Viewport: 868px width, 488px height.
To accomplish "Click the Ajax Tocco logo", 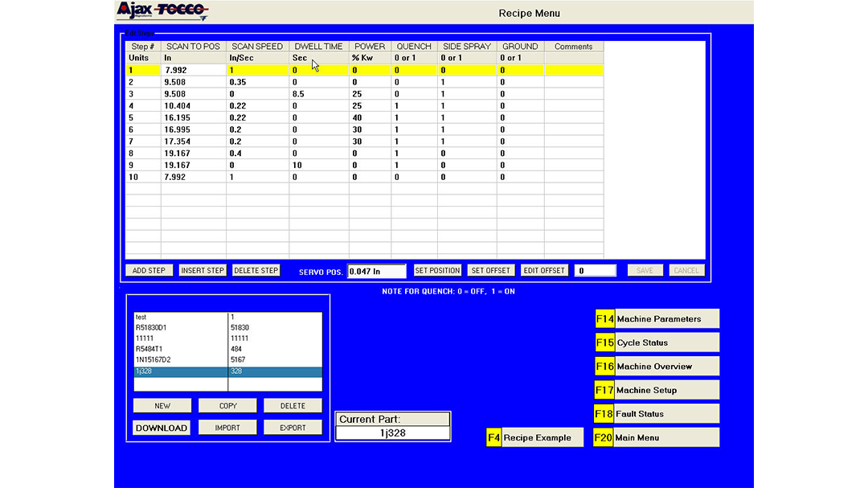I will pyautogui.click(x=162, y=11).
